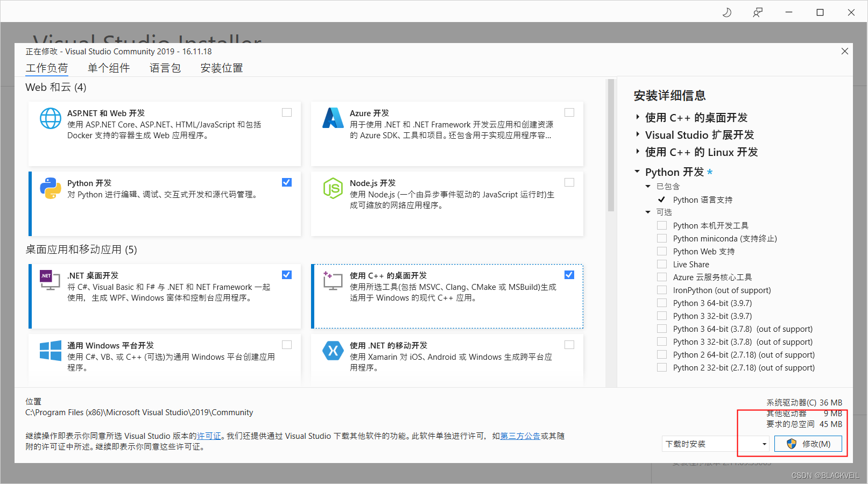Collapse the 可选 subsection
Screen dimensions: 868x484
pos(648,212)
